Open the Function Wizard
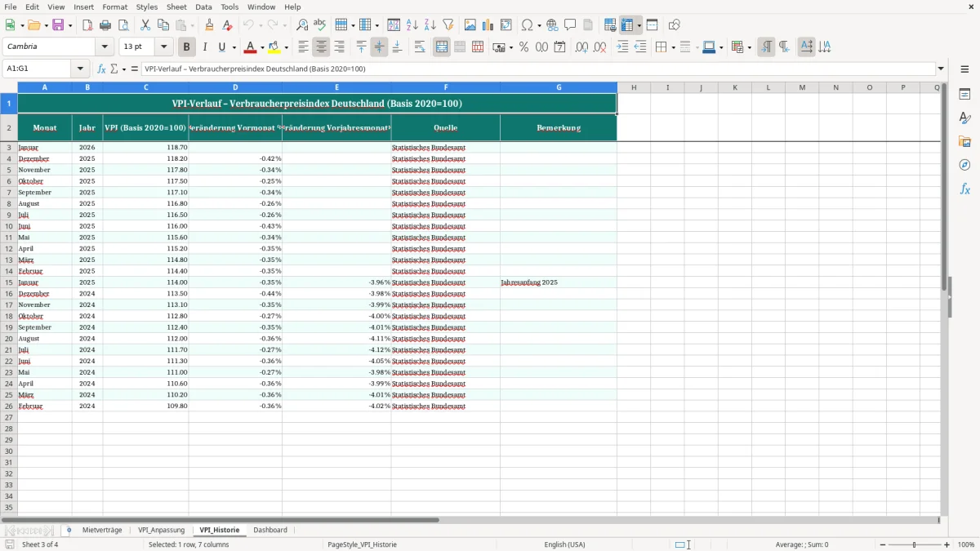Viewport: 980px width, 551px height. coord(102,69)
